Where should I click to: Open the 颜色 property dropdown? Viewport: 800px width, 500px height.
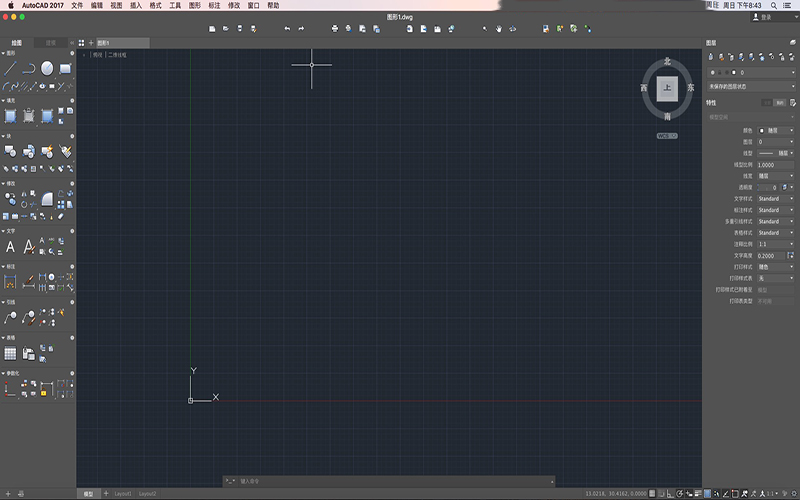coord(776,131)
